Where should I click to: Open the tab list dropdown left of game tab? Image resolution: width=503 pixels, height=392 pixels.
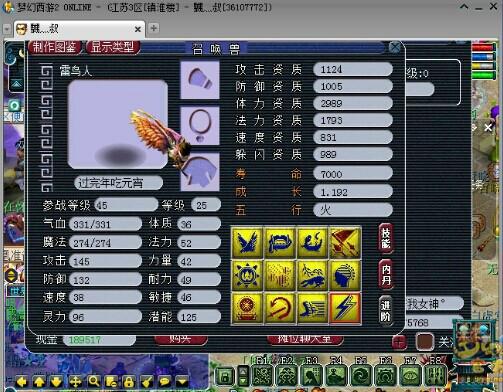7,29
